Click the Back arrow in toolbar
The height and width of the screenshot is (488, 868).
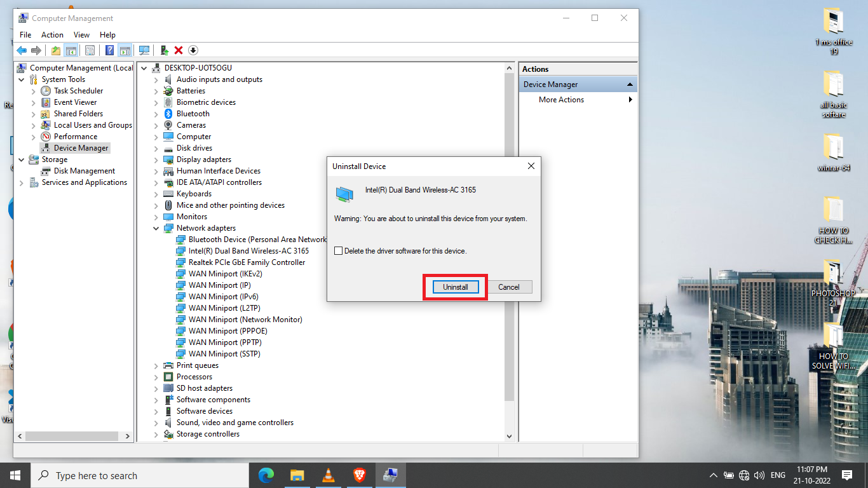click(22, 50)
